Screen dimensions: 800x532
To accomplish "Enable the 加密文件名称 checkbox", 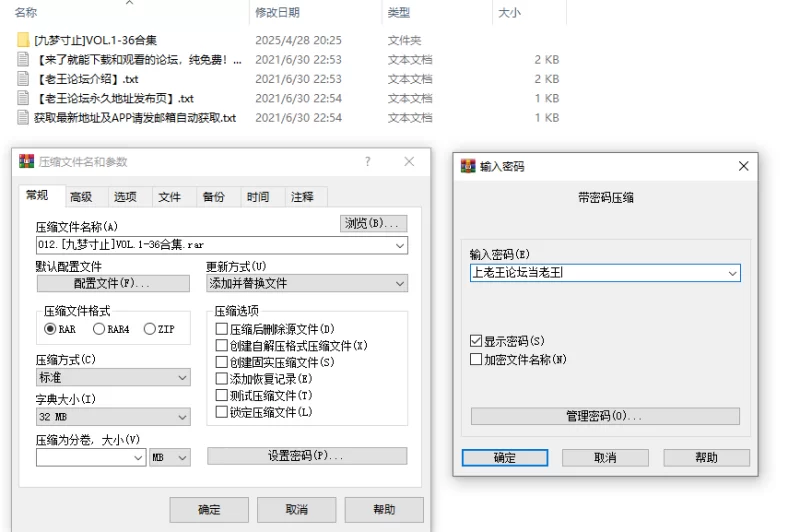I will pyautogui.click(x=476, y=359).
